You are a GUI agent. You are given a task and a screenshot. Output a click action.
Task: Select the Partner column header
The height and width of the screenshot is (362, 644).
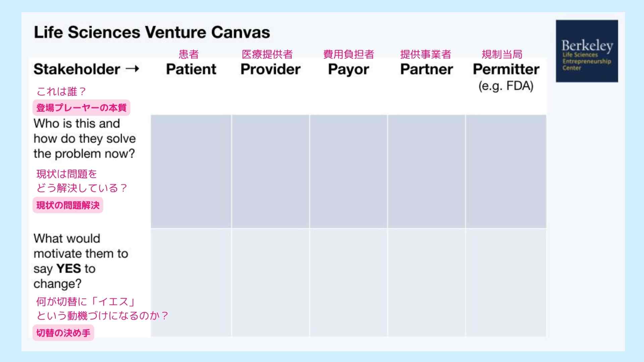tap(427, 69)
